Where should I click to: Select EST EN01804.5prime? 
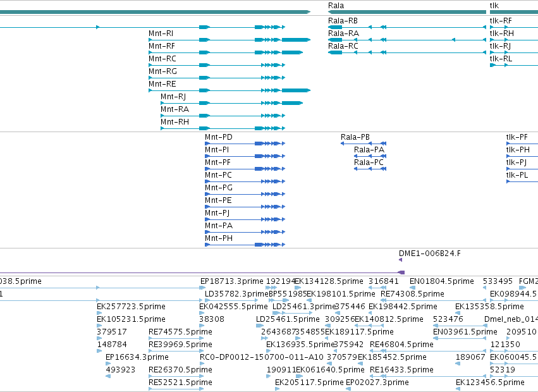[441, 281]
